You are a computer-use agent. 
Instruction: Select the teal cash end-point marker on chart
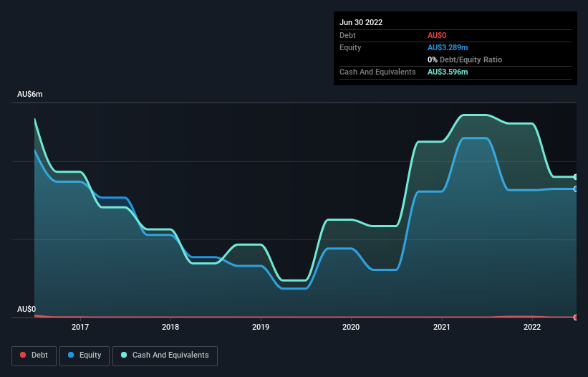click(x=576, y=177)
